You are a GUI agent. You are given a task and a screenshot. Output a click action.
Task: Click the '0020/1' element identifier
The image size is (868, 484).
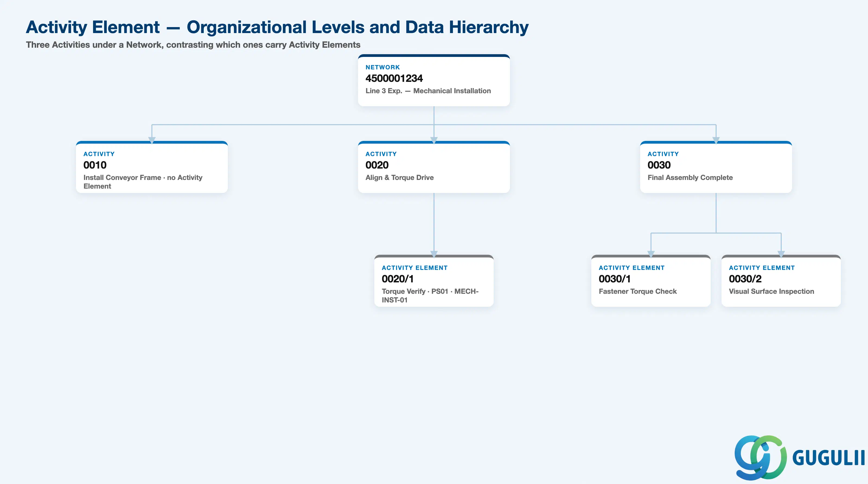coord(397,279)
